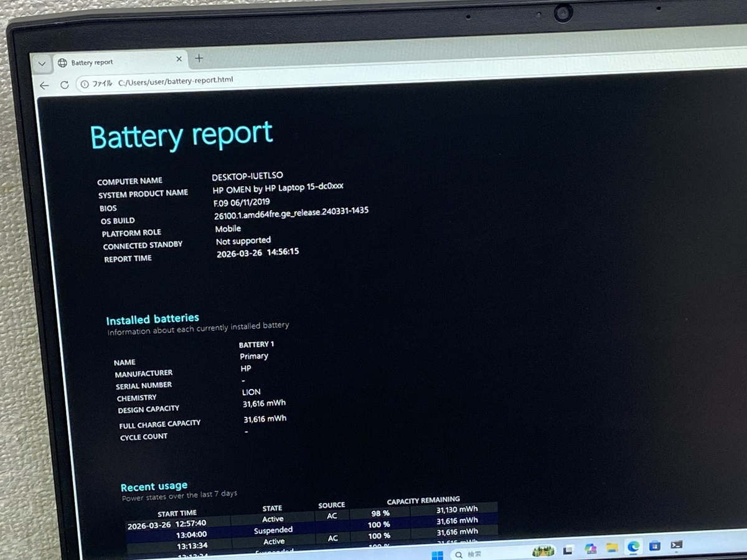Click the Installed batteries heading
This screenshot has height=560, width=747.
click(153, 320)
